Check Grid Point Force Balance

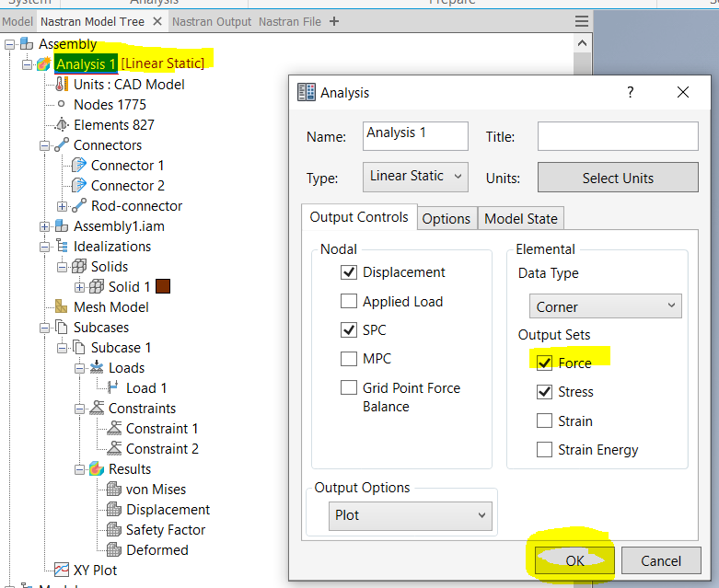[349, 387]
